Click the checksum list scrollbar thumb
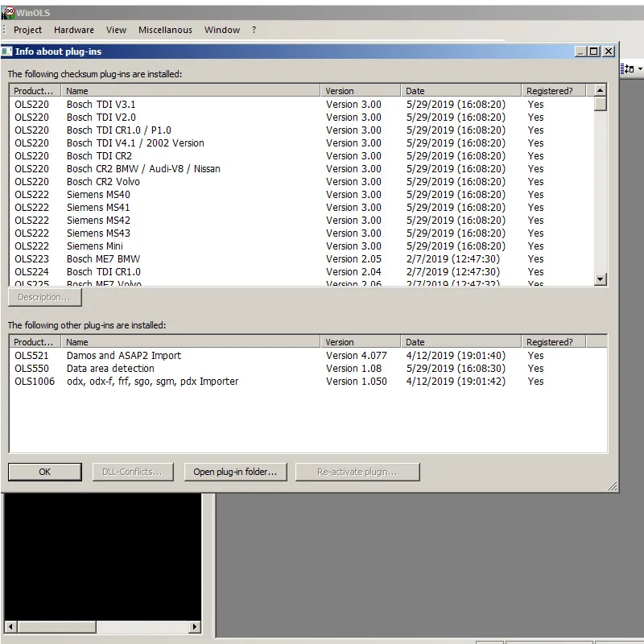 (x=600, y=104)
